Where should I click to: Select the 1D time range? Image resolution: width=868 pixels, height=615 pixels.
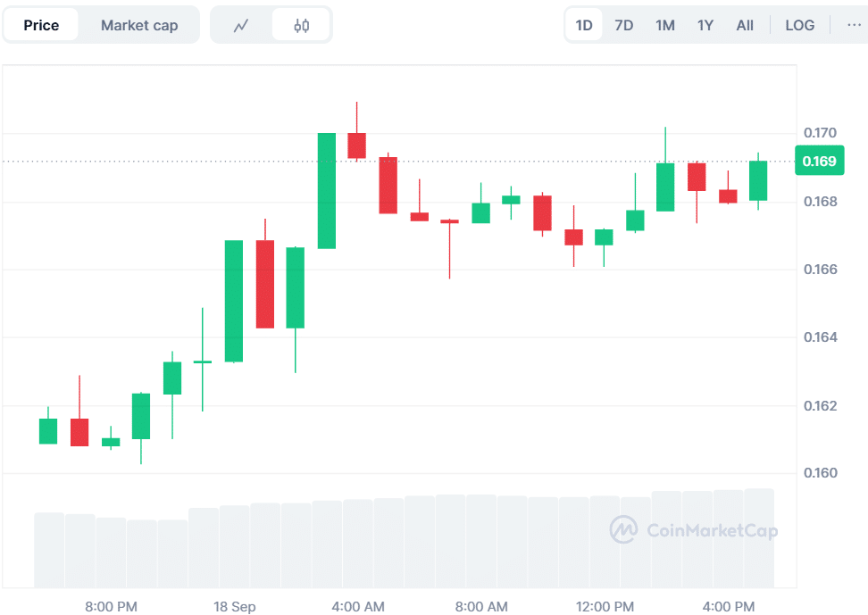coord(584,25)
